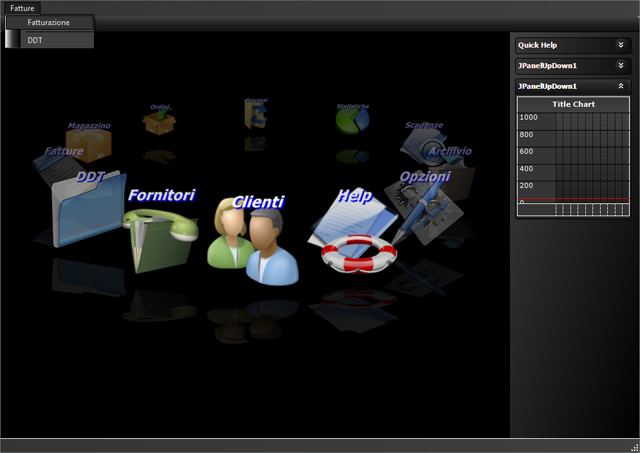Open the Clienti people icon
The height and width of the screenshot is (453, 640).
[252, 247]
